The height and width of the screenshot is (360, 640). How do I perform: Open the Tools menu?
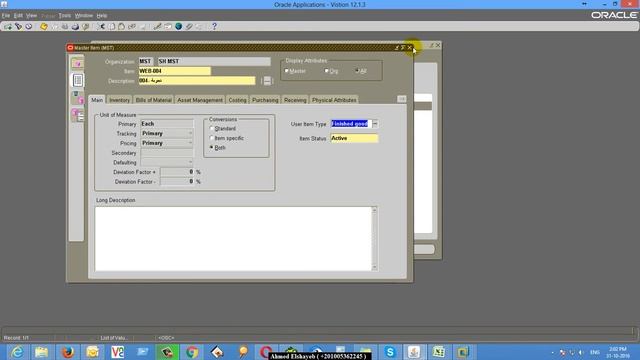tap(64, 16)
